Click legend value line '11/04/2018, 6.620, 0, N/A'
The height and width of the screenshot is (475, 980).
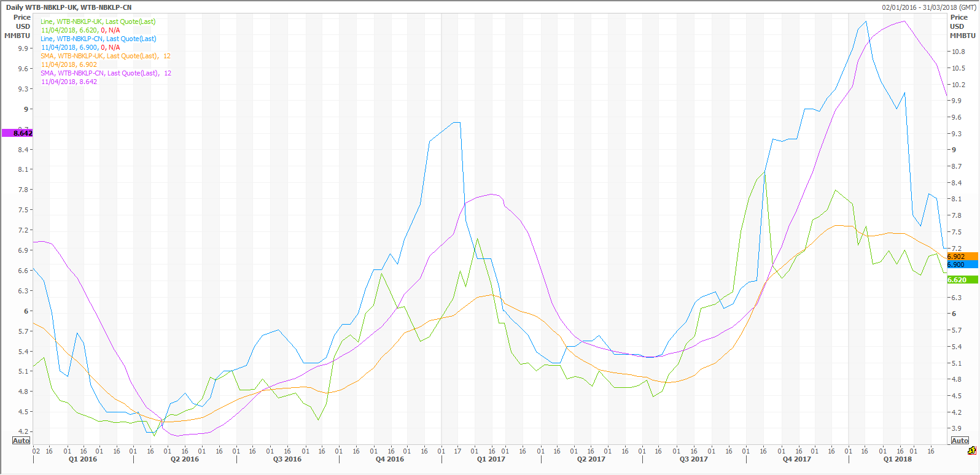pos(80,30)
